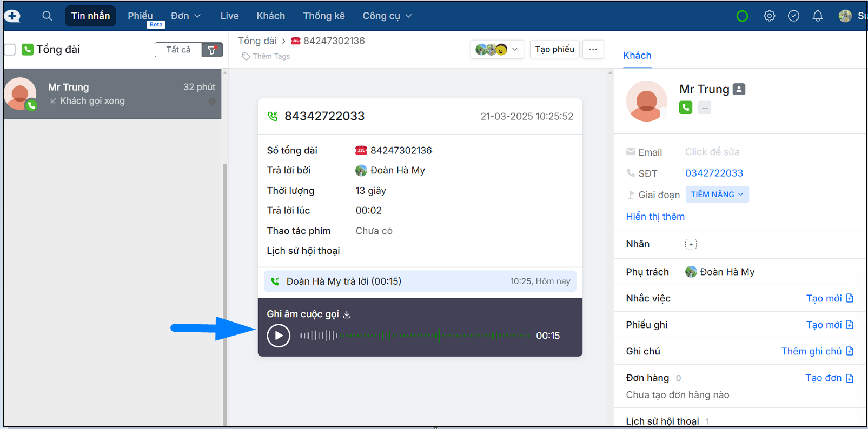Open the settings gear icon
868x429 pixels.
click(x=769, y=16)
